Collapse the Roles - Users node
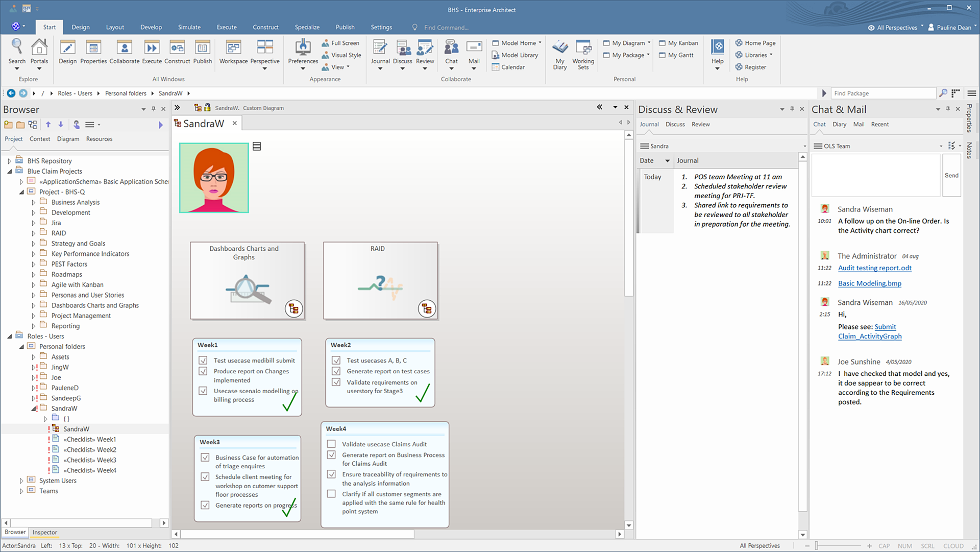Viewport: 980px width, 552px height. pos(10,337)
